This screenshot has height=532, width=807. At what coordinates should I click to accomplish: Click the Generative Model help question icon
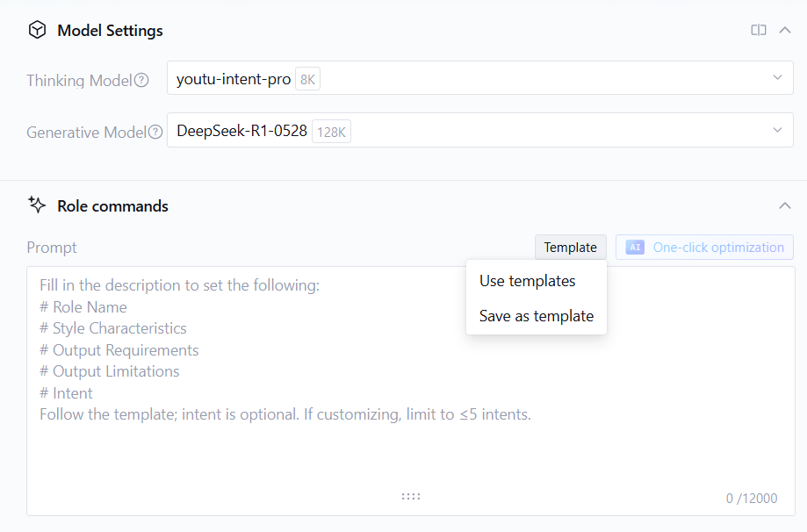(155, 133)
